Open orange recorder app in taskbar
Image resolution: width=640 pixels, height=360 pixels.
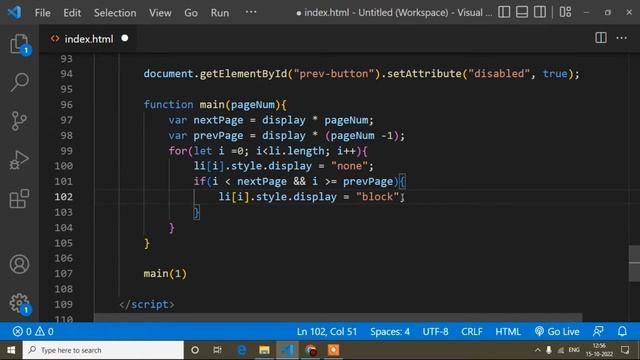click(x=333, y=350)
